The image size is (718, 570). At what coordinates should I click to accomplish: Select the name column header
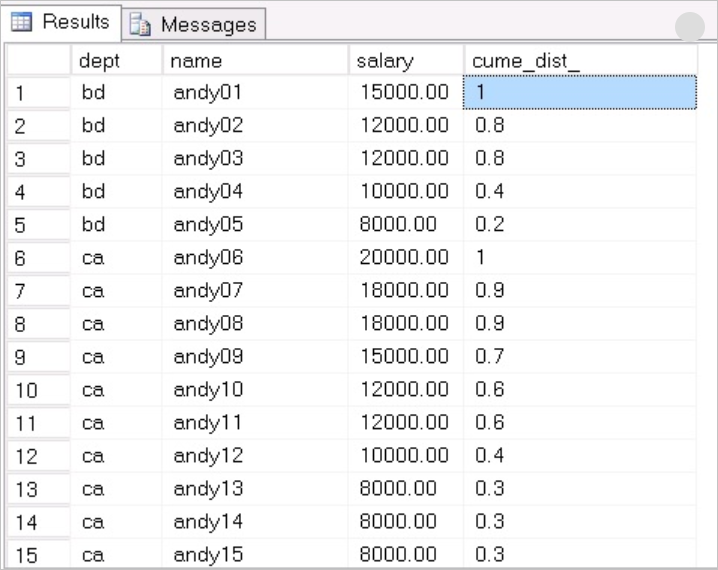(x=255, y=60)
